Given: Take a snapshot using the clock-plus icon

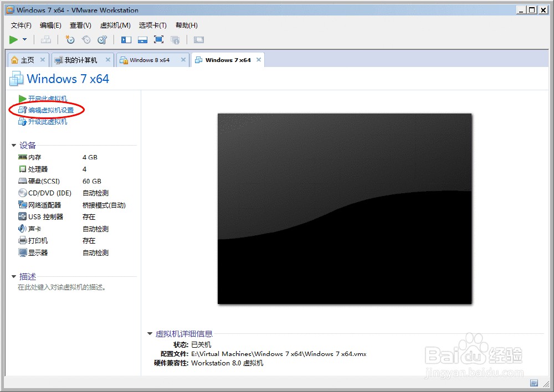Looking at the screenshot, I should pos(70,39).
